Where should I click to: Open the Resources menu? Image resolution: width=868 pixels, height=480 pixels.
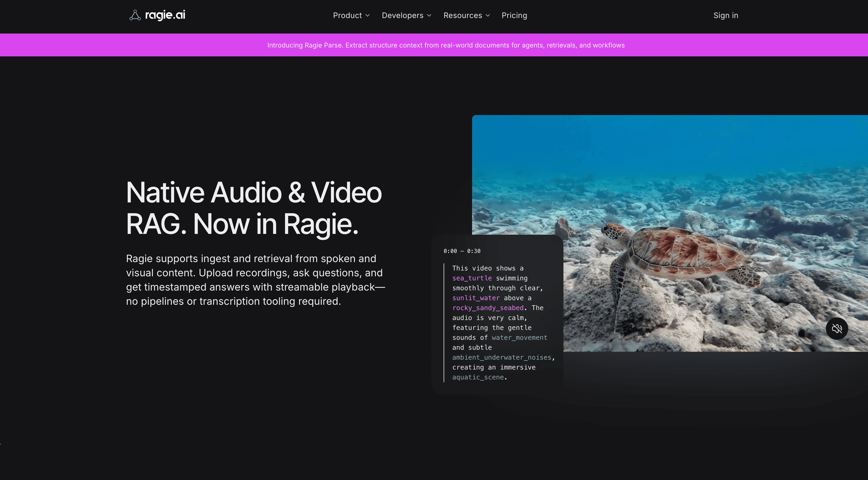click(467, 15)
